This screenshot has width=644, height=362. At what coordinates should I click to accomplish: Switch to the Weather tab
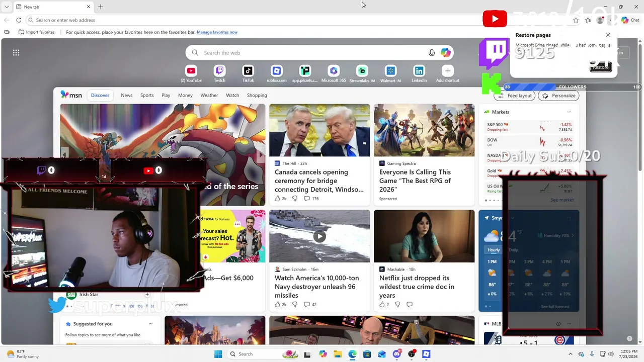coord(209,95)
